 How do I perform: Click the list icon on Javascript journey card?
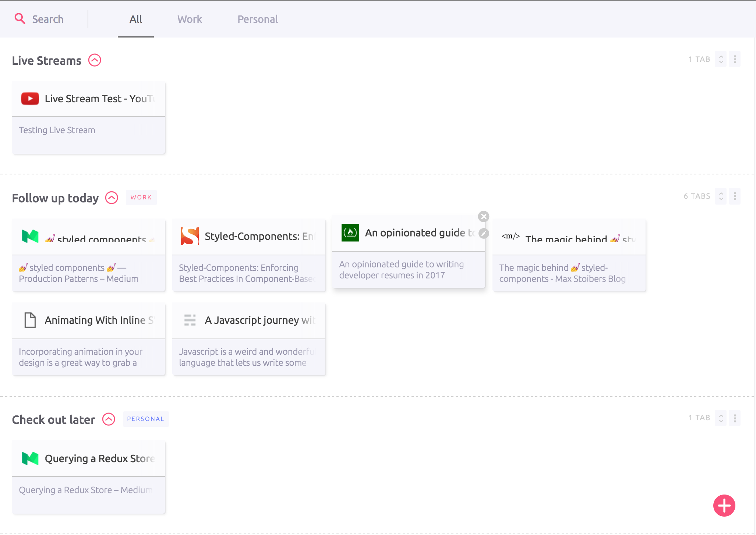pos(190,320)
